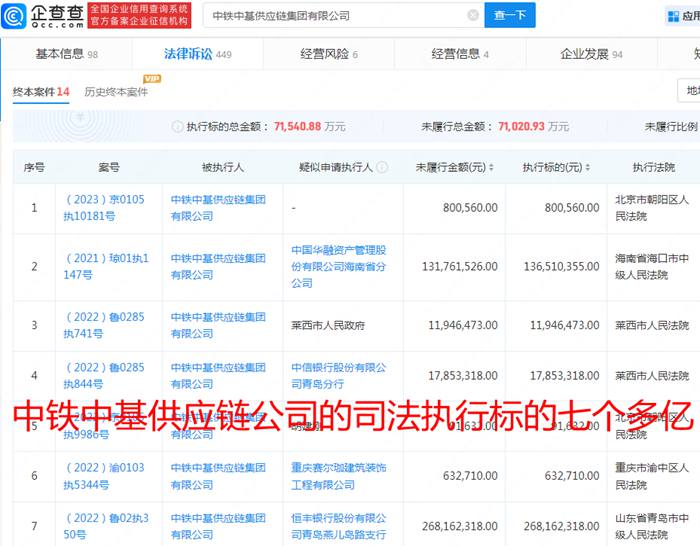The height and width of the screenshot is (546, 700).
Task: Select 268,162,318.00 in 未履行金额 column
Action: (460, 526)
